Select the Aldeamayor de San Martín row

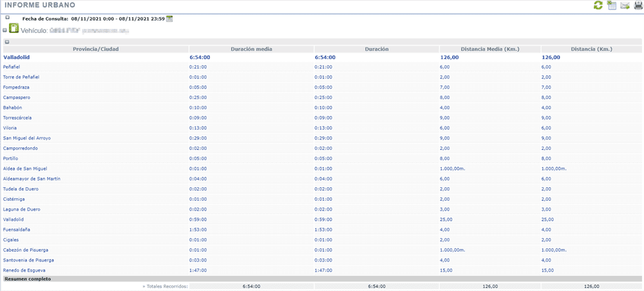click(x=322, y=179)
